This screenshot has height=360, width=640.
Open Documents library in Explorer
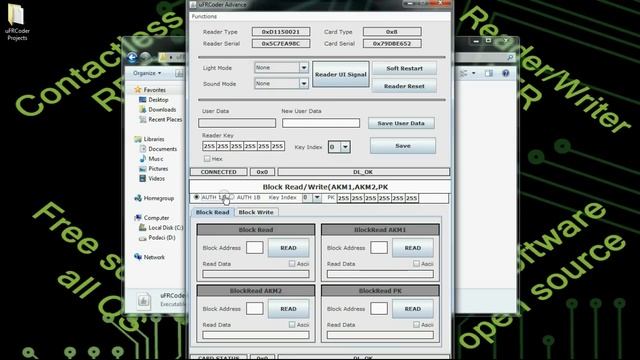pos(158,149)
